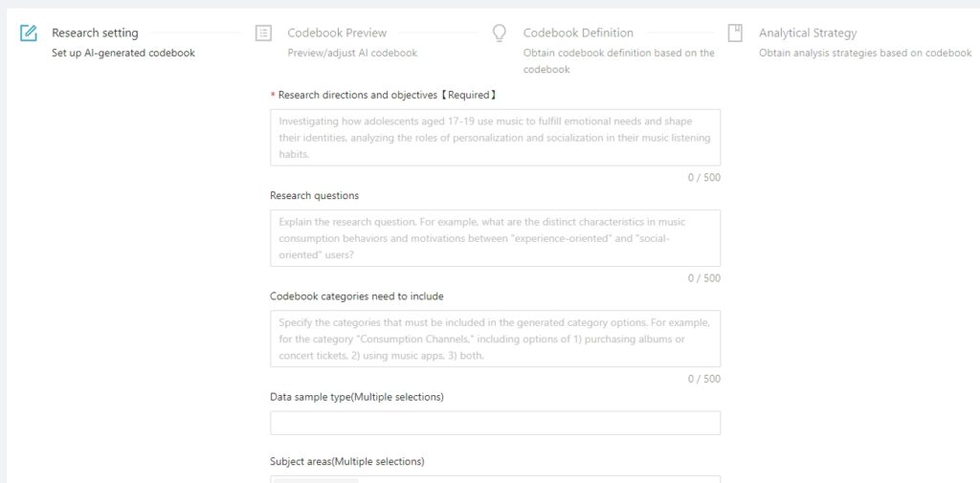Click the Codebook Preview list icon

[264, 33]
